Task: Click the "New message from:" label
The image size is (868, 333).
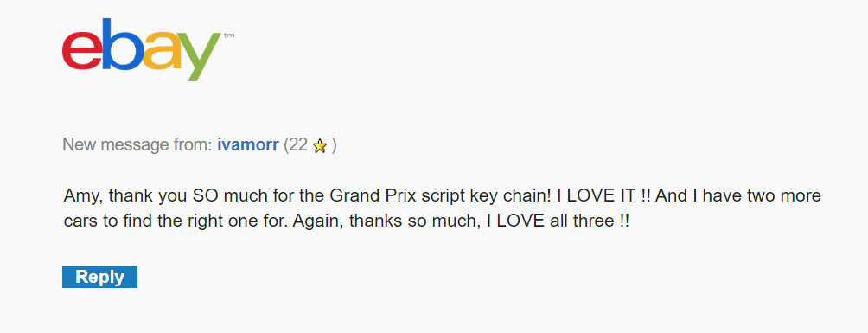Action: point(137,145)
